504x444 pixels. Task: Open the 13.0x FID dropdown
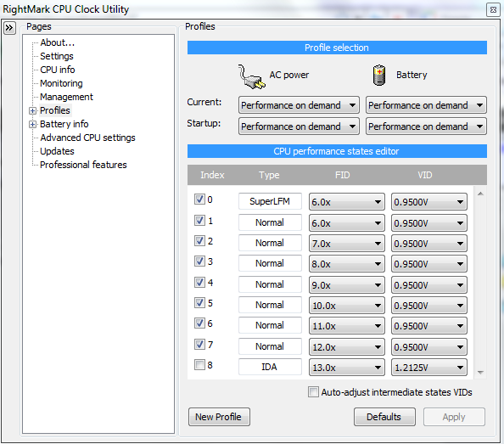click(347, 368)
